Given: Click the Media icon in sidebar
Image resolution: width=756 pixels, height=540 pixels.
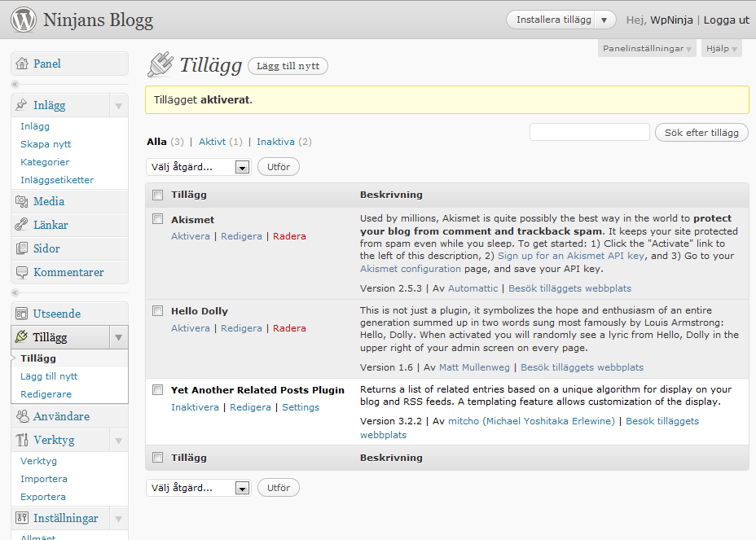Looking at the screenshot, I should click(x=22, y=201).
